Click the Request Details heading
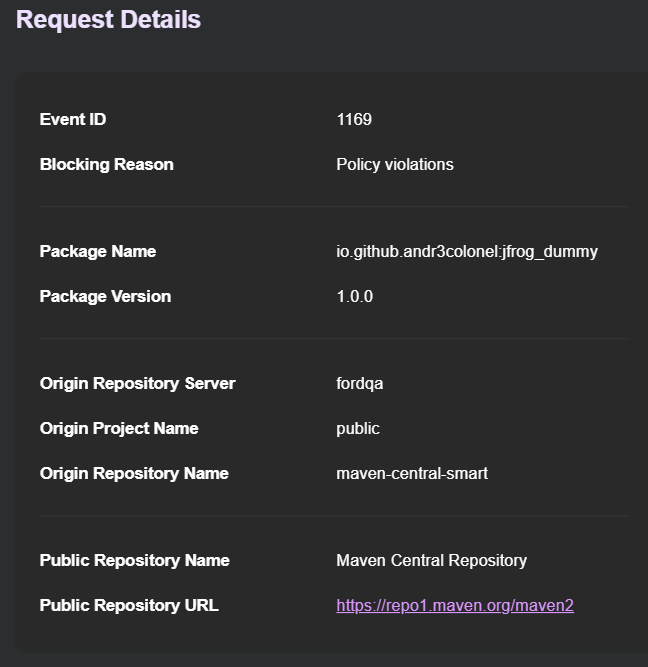The height and width of the screenshot is (667, 648). (108, 19)
